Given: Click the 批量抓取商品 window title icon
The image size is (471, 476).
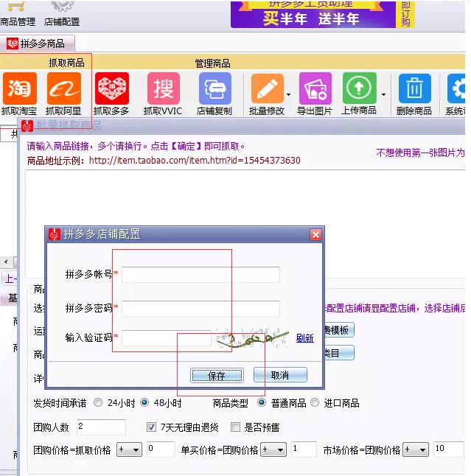Looking at the screenshot, I should coord(27,126).
